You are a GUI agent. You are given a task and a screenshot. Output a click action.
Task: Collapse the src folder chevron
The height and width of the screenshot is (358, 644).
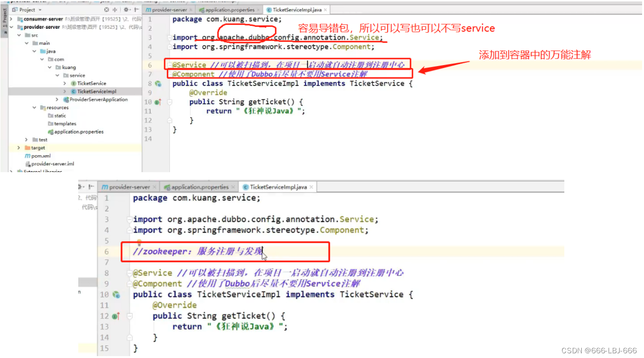19,35
